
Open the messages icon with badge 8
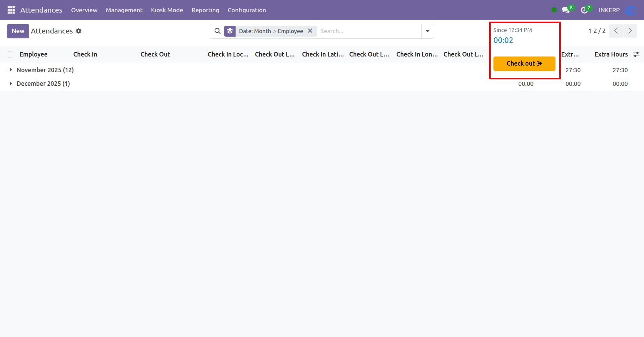566,10
